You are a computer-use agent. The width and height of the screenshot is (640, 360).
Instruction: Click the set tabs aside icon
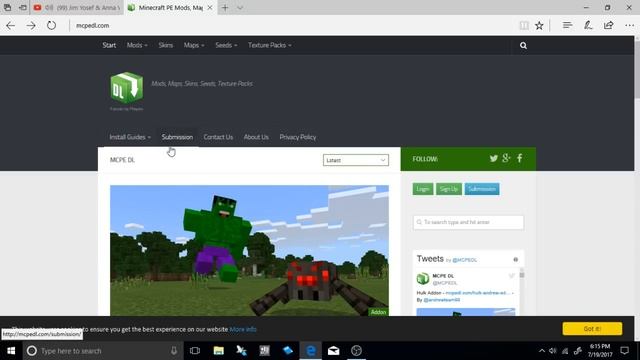click(x=23, y=7)
